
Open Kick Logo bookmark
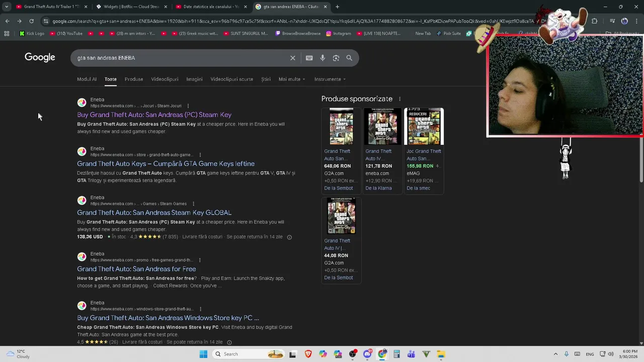coord(31,33)
